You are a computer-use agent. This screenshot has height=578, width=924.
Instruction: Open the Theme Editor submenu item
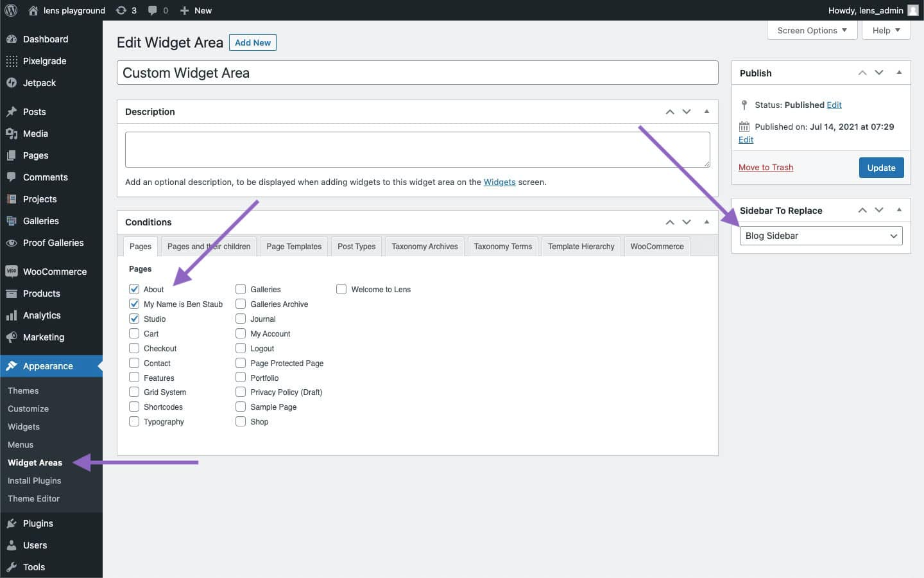coord(34,498)
